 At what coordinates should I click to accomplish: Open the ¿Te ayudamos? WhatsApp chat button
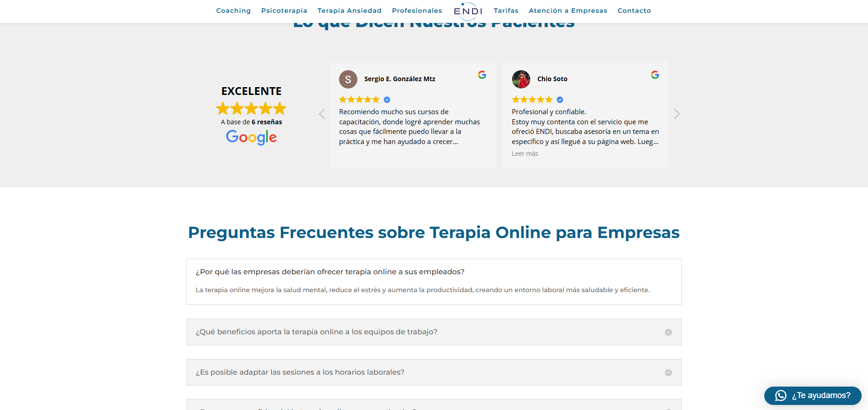point(812,395)
